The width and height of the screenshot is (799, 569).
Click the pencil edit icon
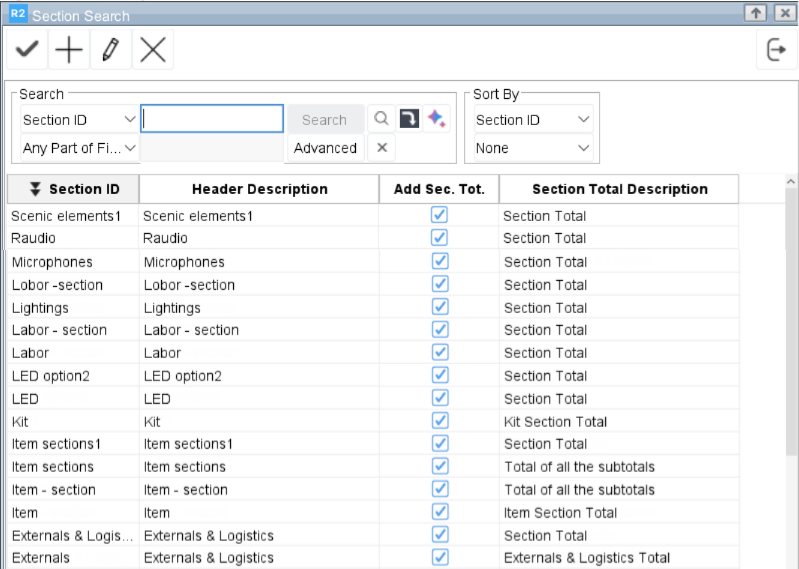pos(110,50)
